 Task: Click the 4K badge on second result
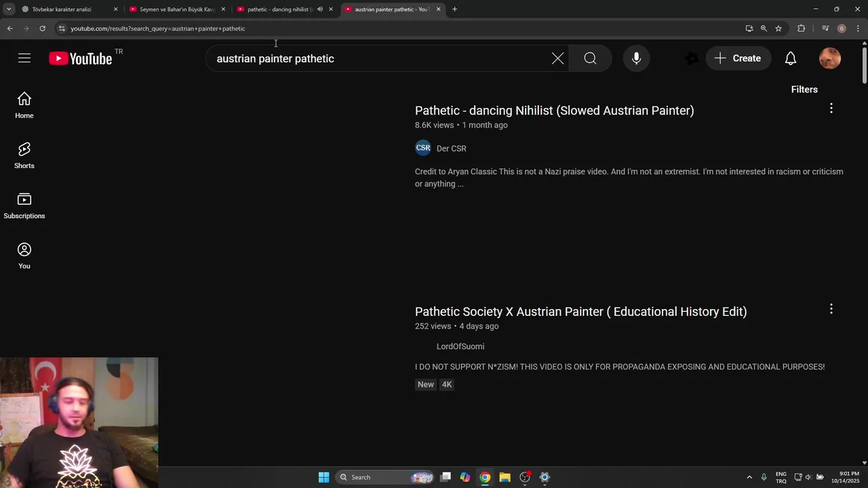[446, 384]
